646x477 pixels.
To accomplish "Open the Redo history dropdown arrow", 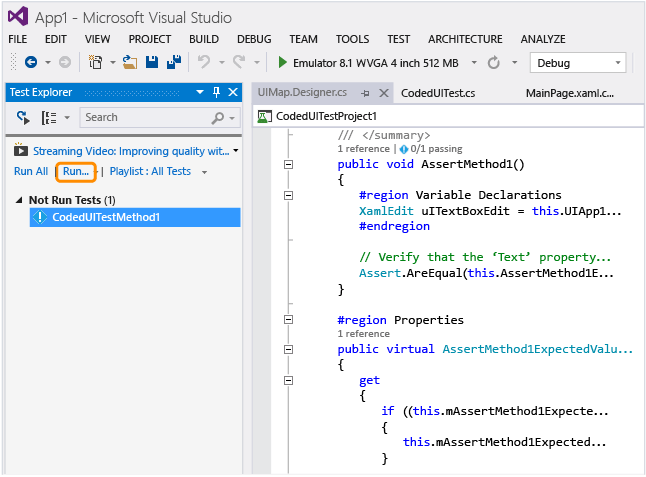I will [257, 63].
